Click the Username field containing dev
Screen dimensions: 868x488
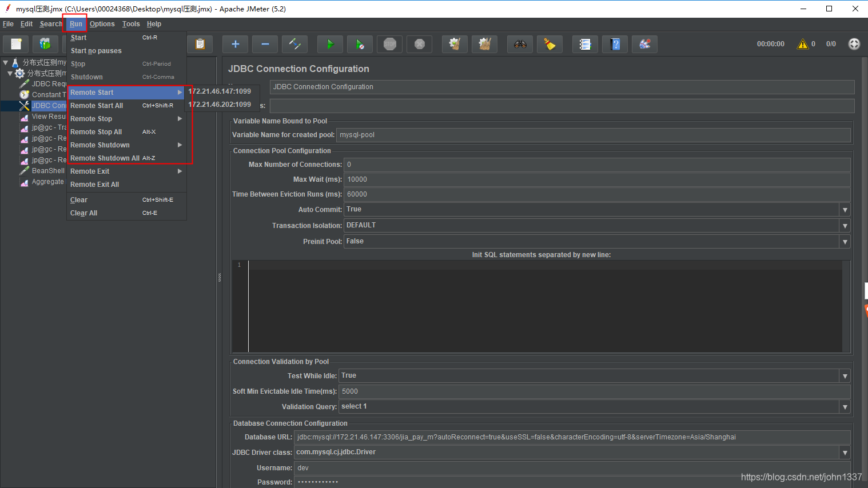572,468
